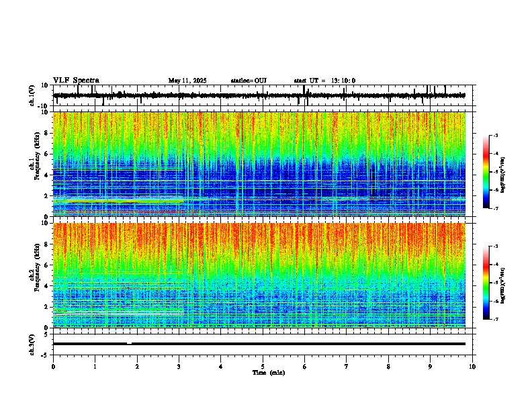532x411 pixels.
Task: Select the date text "May 11, 2025"
Action: pyautogui.click(x=187, y=81)
